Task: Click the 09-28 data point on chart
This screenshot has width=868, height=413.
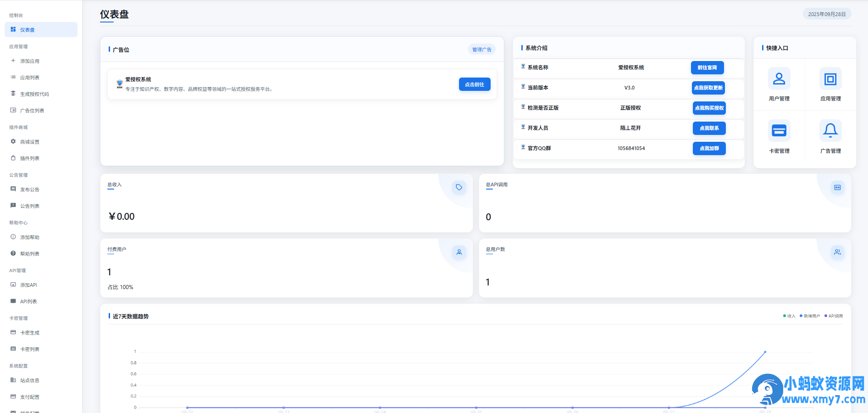Action: pos(765,352)
